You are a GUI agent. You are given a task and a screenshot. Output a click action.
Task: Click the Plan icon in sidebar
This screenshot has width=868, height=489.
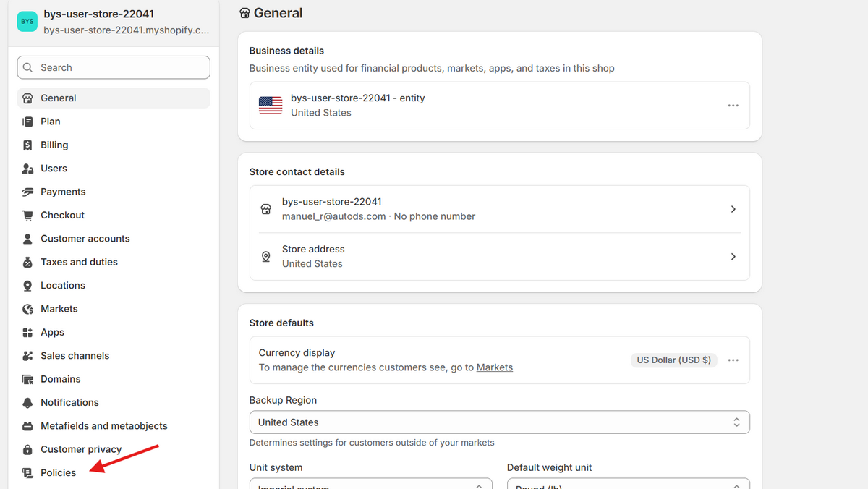(27, 122)
